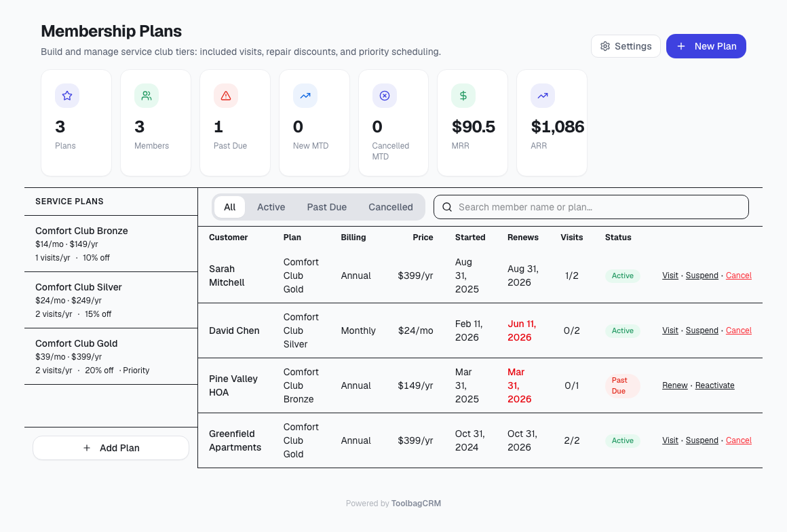Image resolution: width=787 pixels, height=532 pixels.
Task: Click the ToolbagCRM footer text
Action: click(416, 503)
